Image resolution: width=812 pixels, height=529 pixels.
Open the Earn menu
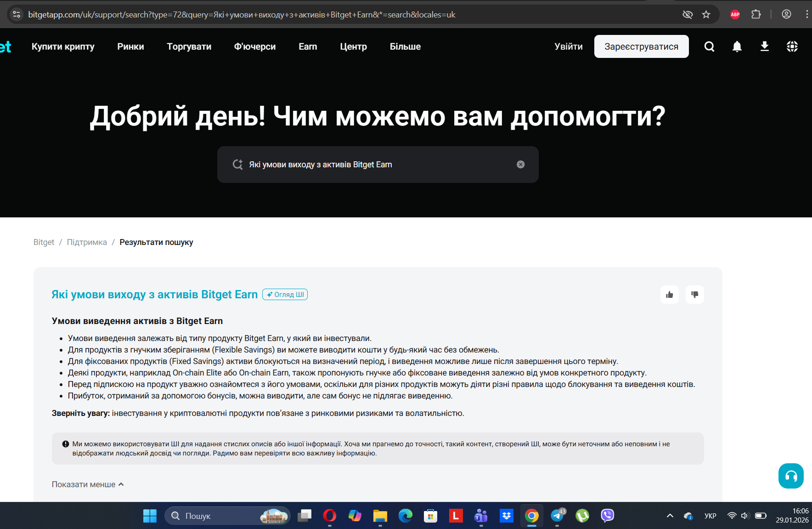point(308,46)
